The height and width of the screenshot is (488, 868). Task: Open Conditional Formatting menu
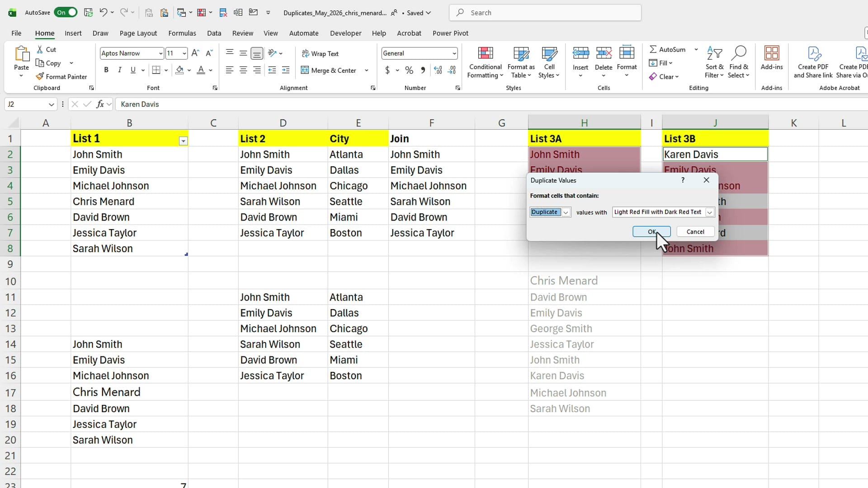click(485, 62)
